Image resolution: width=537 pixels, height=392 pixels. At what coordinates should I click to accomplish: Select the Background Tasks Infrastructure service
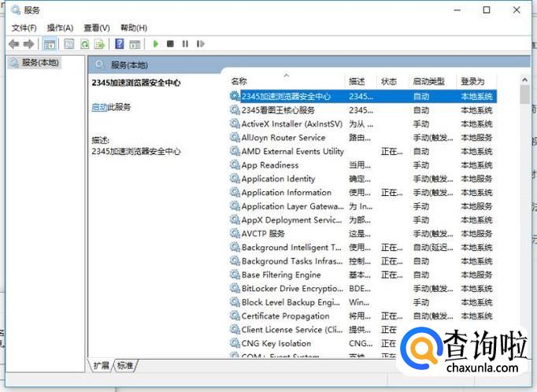pyautogui.click(x=363, y=261)
